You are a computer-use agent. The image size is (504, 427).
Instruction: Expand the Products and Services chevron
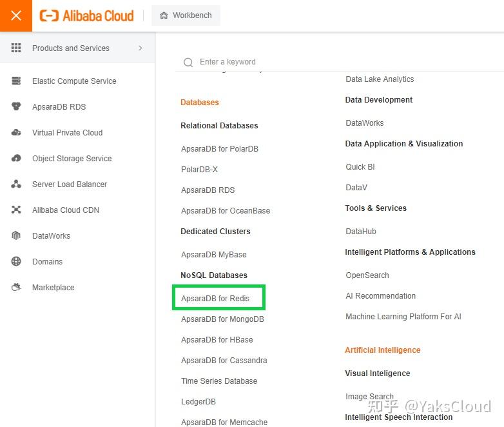[x=141, y=48]
